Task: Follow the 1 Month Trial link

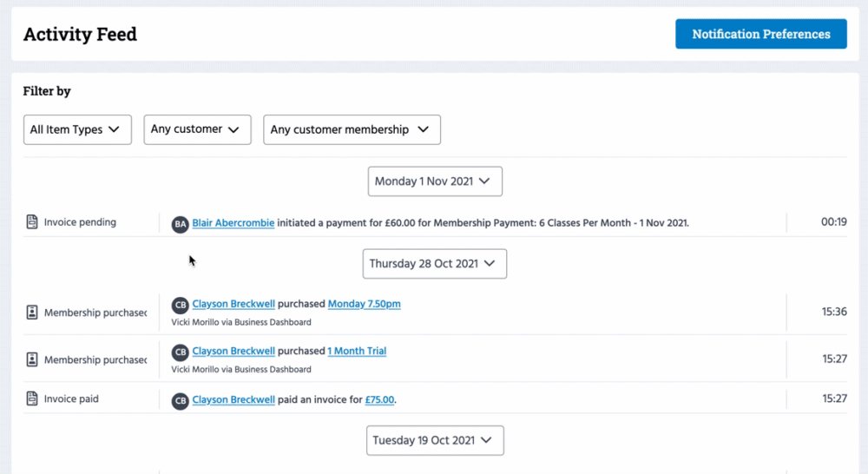Action: click(x=357, y=351)
